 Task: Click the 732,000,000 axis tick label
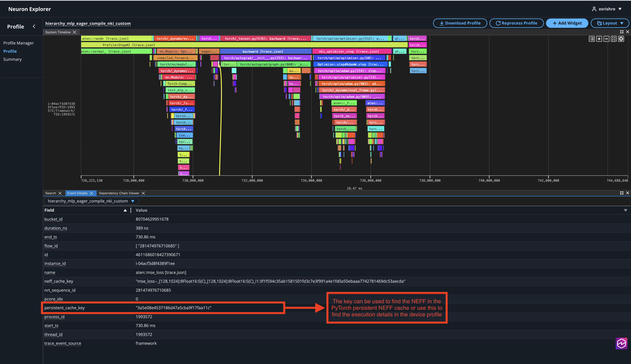(252, 181)
